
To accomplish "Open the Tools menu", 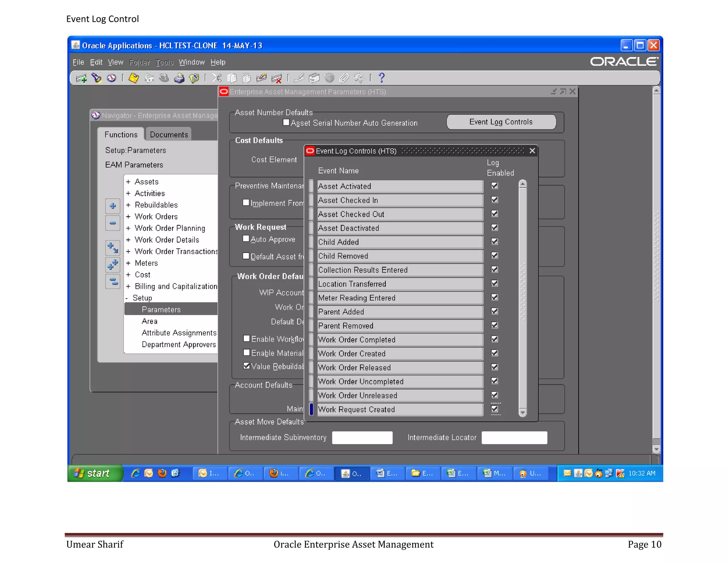I will tap(164, 62).
